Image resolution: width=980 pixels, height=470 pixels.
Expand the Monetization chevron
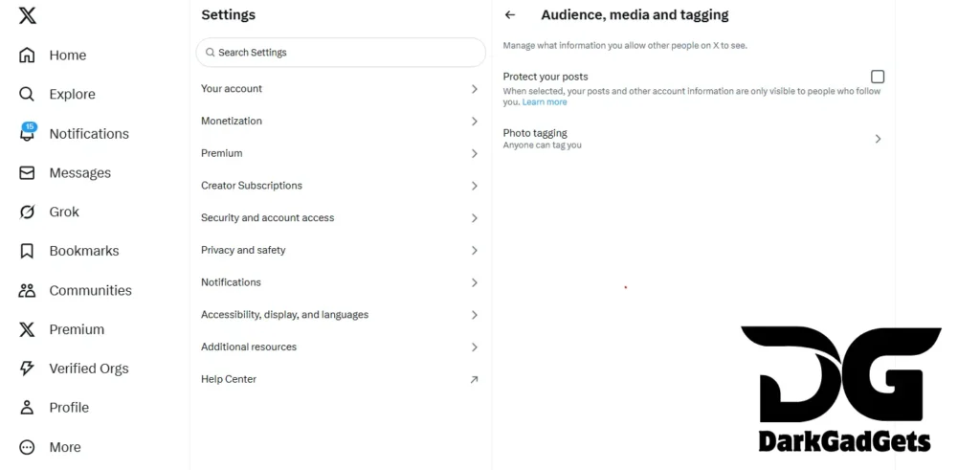pos(475,122)
